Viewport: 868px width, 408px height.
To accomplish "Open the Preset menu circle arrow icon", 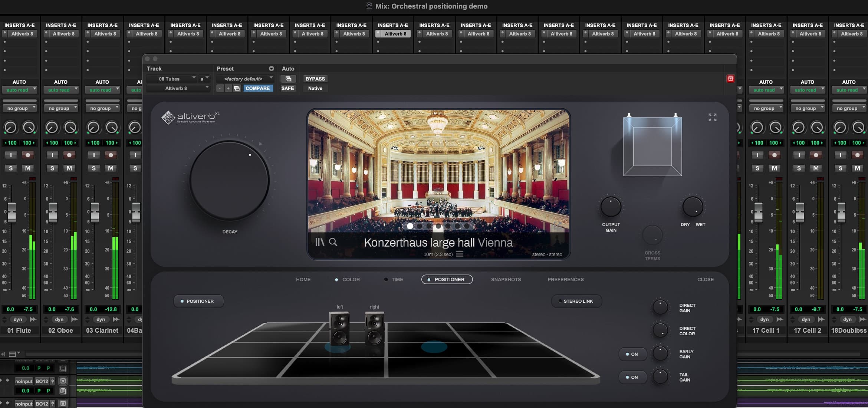I will point(272,69).
